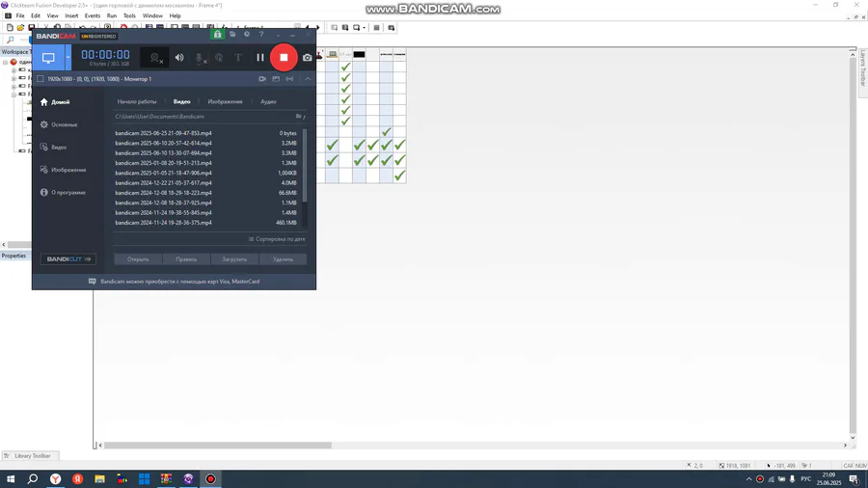This screenshot has height=488, width=868.
Task: Click black object header in event grid
Action: tap(360, 54)
